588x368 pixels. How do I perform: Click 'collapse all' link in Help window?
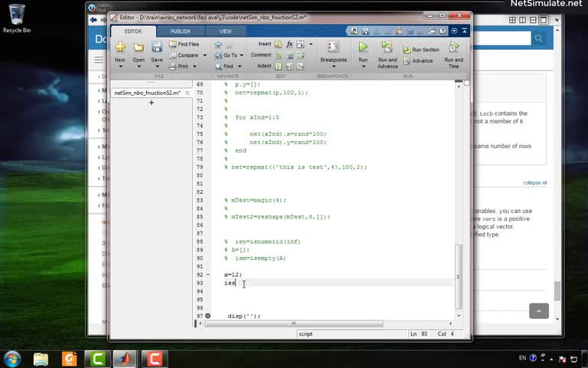point(534,182)
